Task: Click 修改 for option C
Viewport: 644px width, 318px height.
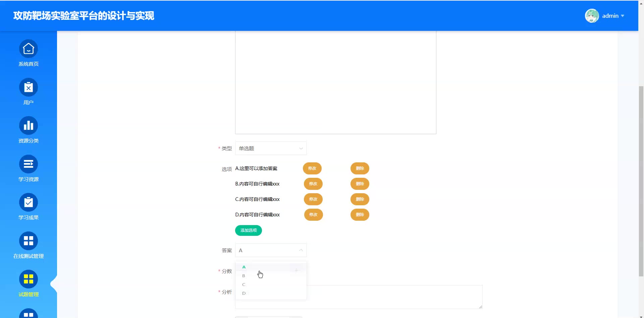Action: pos(313,199)
